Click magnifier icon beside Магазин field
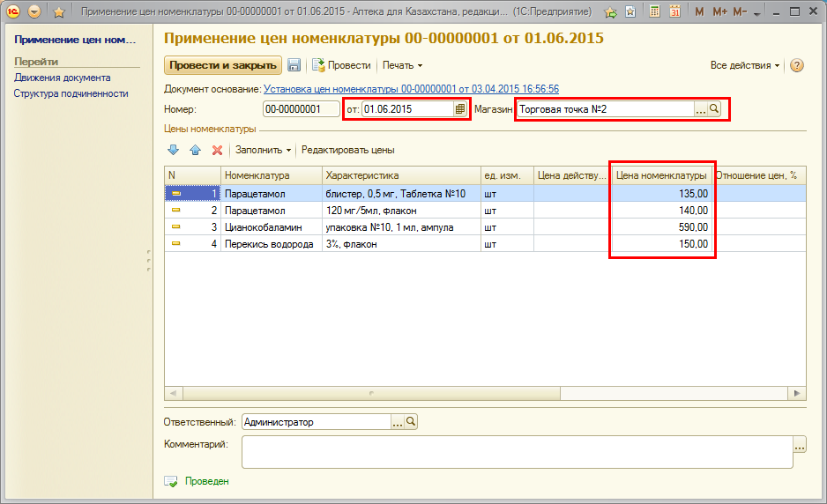 pyautogui.click(x=715, y=109)
